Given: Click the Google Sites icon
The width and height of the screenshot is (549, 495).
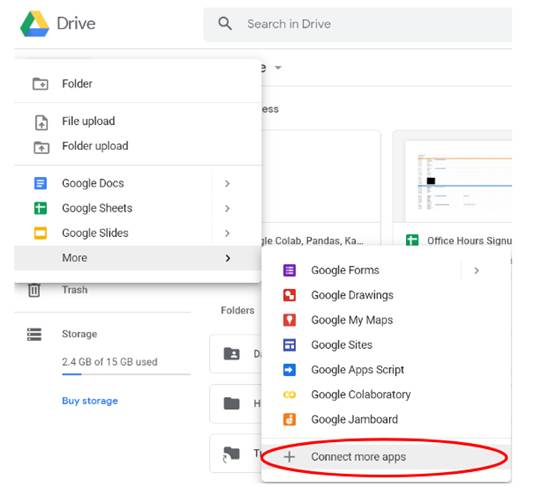Looking at the screenshot, I should [x=289, y=345].
